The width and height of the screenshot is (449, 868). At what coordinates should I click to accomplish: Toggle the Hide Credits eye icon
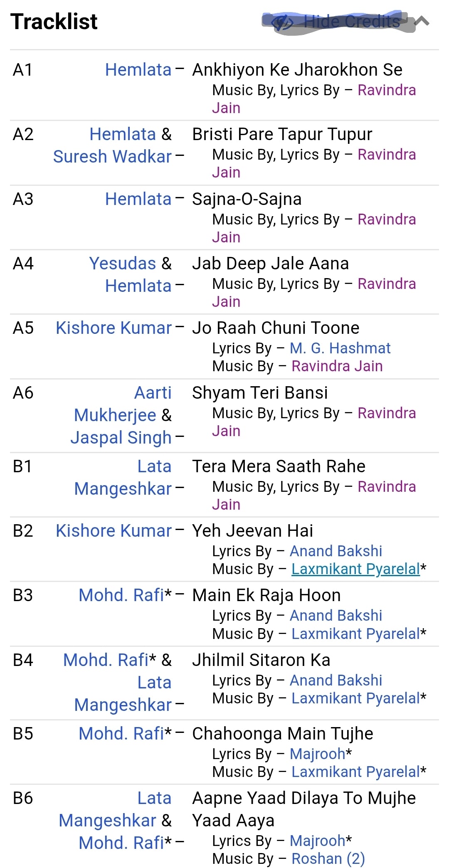click(282, 22)
